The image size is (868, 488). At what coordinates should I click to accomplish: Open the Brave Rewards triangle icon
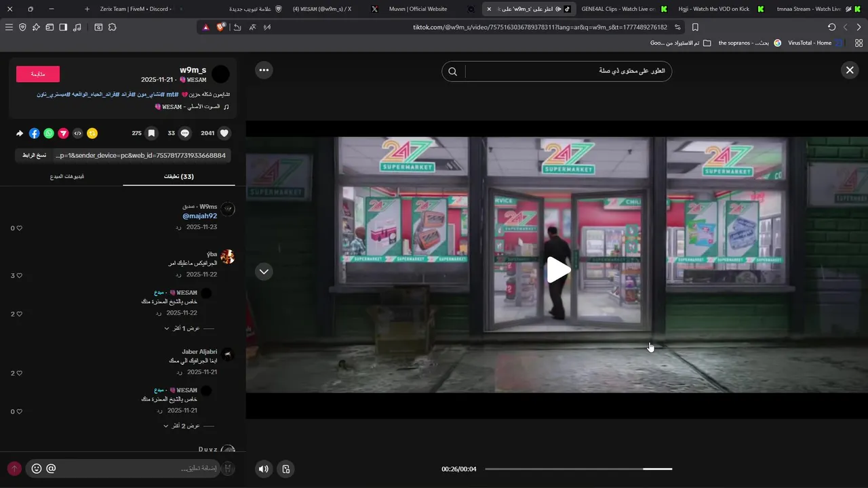tap(205, 27)
